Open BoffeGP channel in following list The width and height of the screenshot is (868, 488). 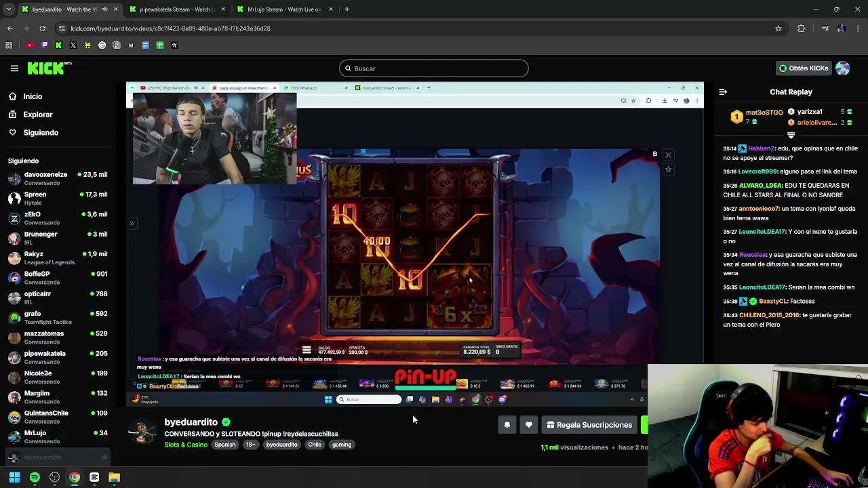pyautogui.click(x=58, y=278)
